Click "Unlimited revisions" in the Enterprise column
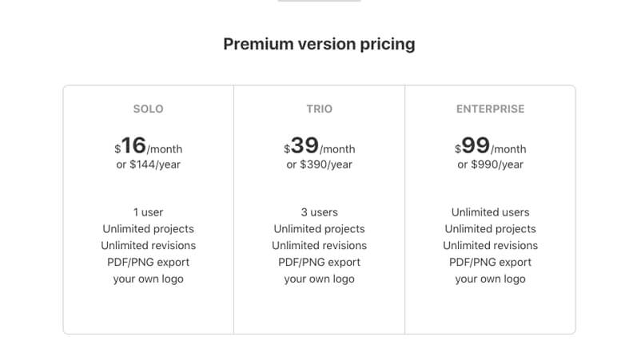The height and width of the screenshot is (364, 633). point(490,246)
